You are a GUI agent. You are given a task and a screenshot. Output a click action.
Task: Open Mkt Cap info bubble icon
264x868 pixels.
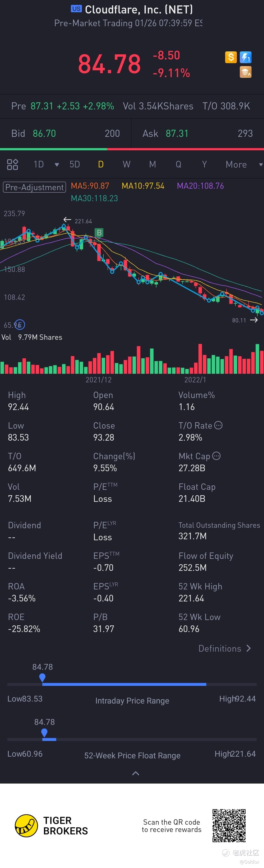tap(217, 456)
